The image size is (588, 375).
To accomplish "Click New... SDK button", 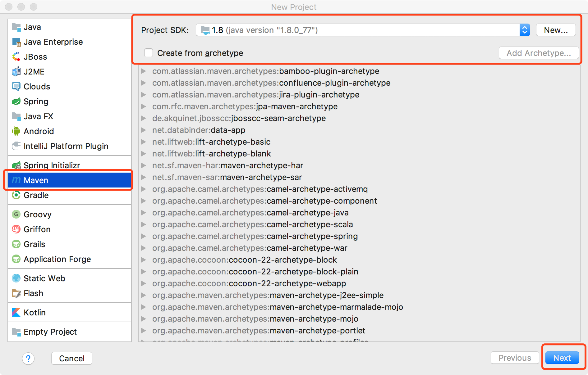I will (556, 30).
